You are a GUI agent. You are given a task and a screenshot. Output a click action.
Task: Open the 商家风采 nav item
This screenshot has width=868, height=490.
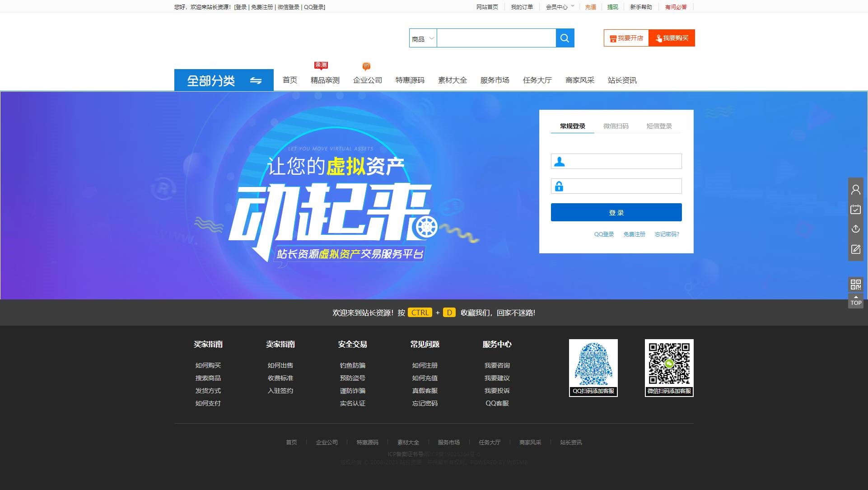click(579, 80)
